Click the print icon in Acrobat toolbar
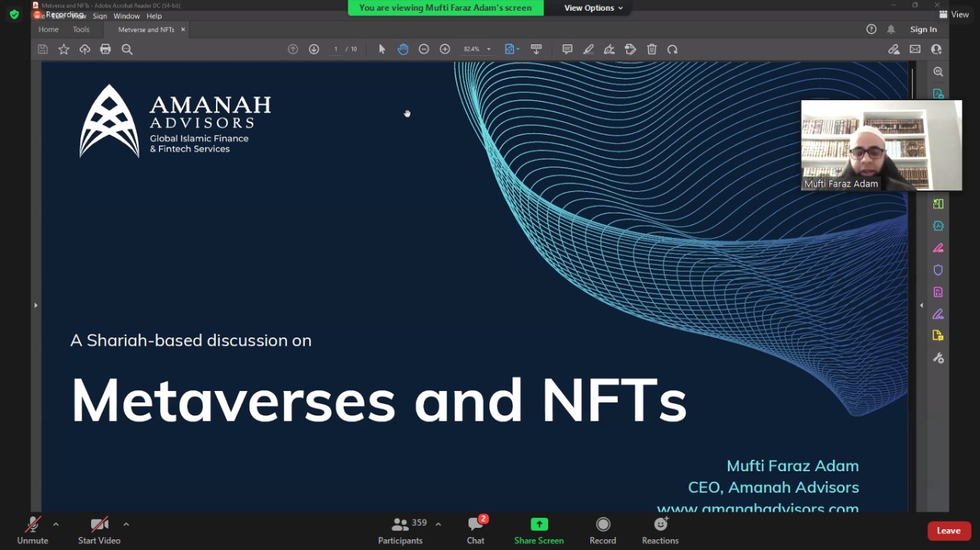This screenshot has height=550, width=980. pos(106,49)
